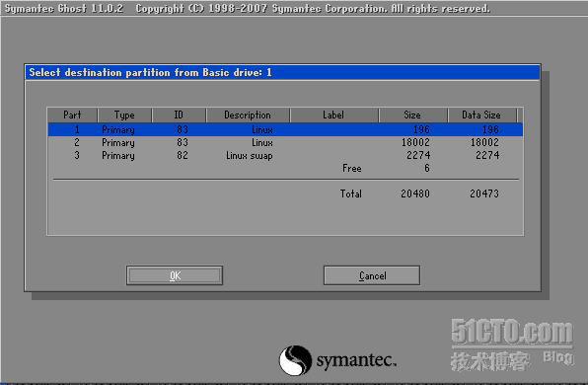Click the OK button
Screen dimensions: 588x385
(x=175, y=275)
